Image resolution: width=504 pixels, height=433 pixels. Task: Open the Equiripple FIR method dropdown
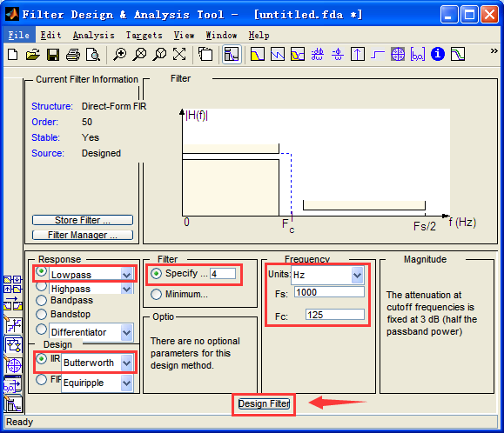(x=126, y=383)
